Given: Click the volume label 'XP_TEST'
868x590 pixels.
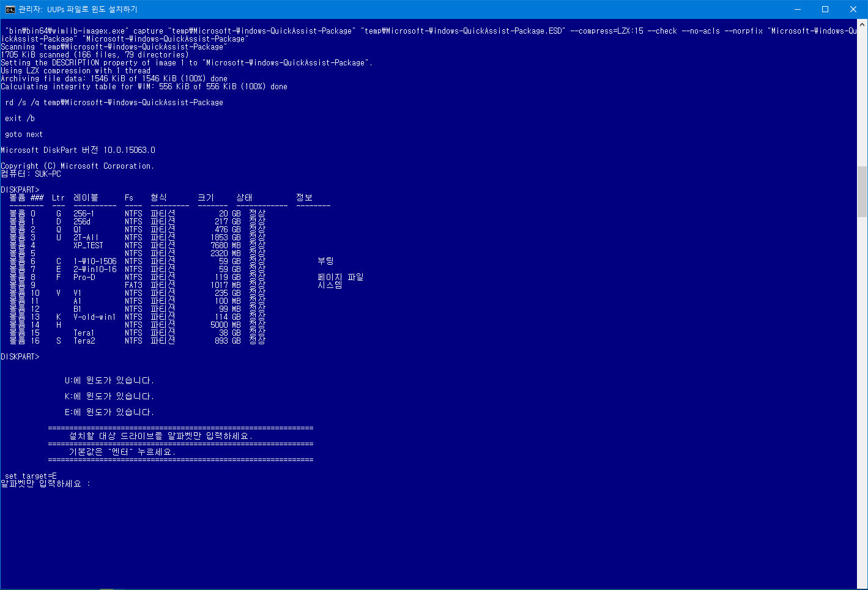Looking at the screenshot, I should coord(88,245).
